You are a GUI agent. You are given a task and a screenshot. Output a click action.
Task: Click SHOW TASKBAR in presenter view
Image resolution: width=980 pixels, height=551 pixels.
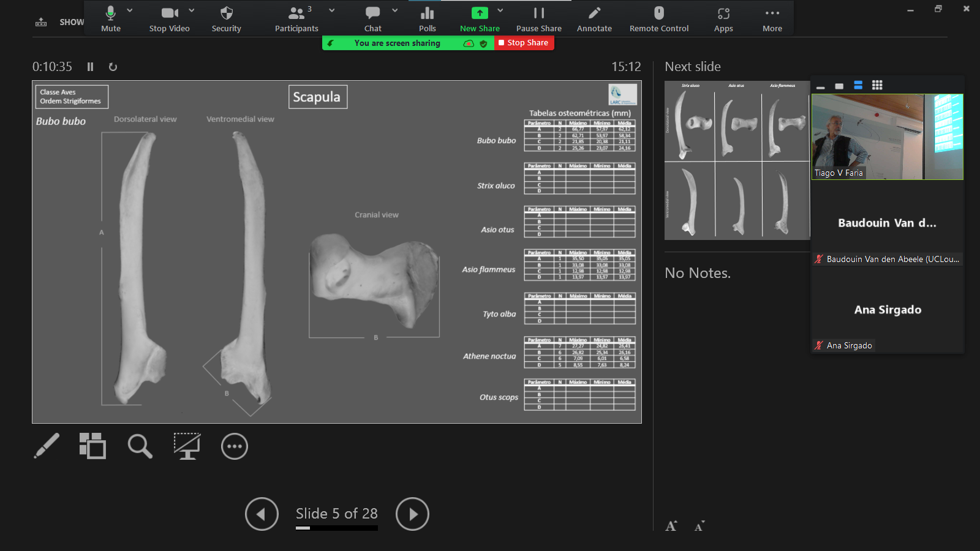coord(72,22)
